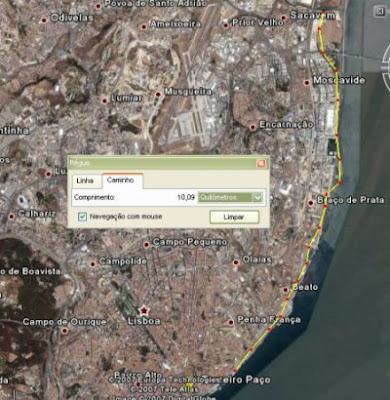This screenshot has height=400, width=390.
Task: Click the navigation control collapse icon
Action: pyautogui.click(x=380, y=12)
